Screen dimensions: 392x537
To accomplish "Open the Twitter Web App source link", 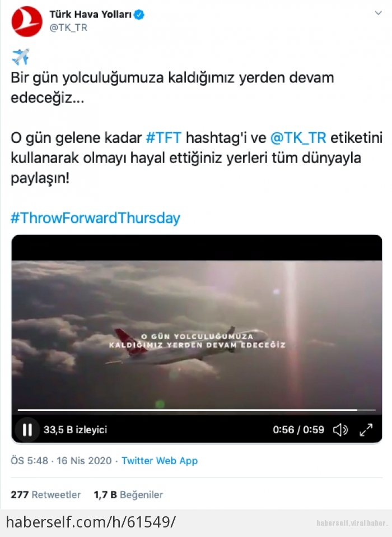I will [x=160, y=461].
